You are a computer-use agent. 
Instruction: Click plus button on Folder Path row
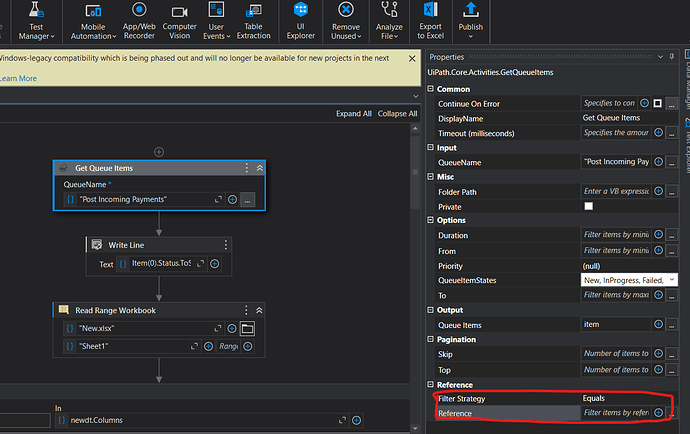pyautogui.click(x=658, y=191)
